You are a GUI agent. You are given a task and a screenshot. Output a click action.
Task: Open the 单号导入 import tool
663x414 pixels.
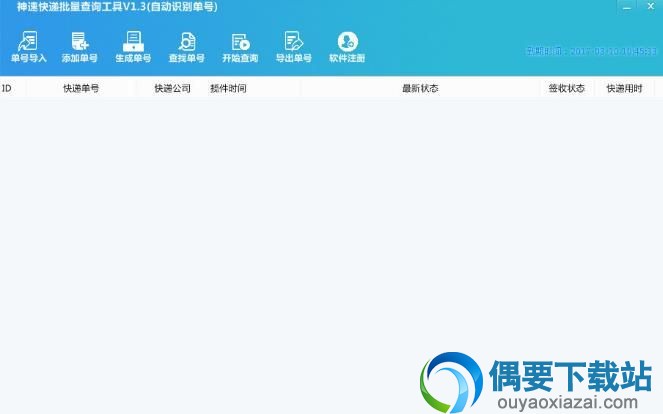tap(28, 47)
